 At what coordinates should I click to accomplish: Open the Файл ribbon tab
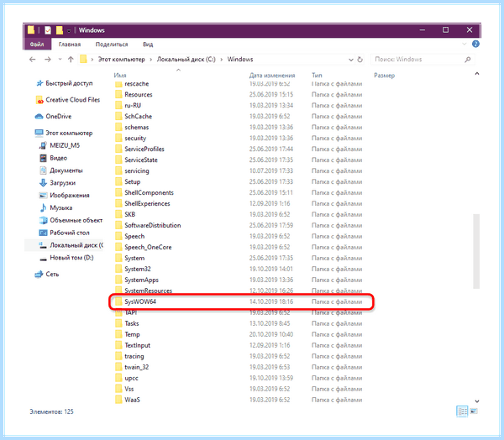pos(37,45)
